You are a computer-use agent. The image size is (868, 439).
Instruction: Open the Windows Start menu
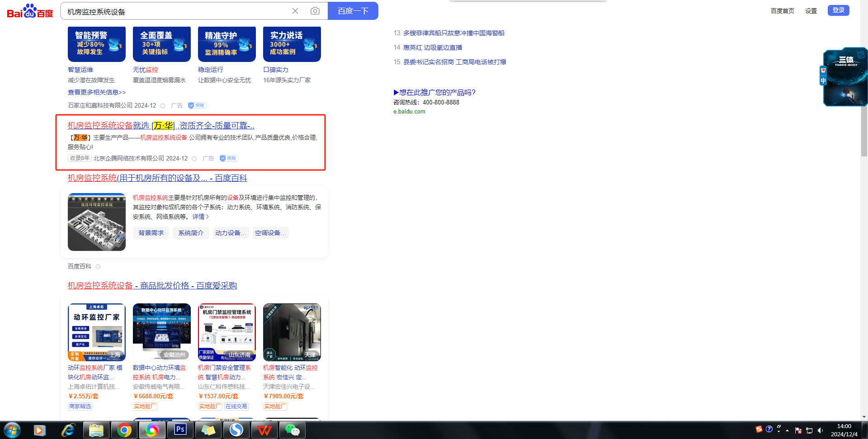(x=12, y=430)
